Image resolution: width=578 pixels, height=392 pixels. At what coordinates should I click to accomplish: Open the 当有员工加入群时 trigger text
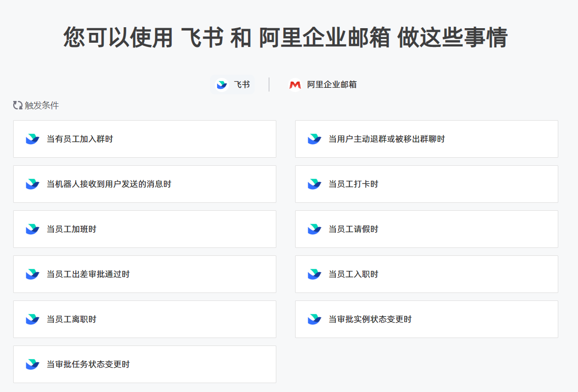80,139
